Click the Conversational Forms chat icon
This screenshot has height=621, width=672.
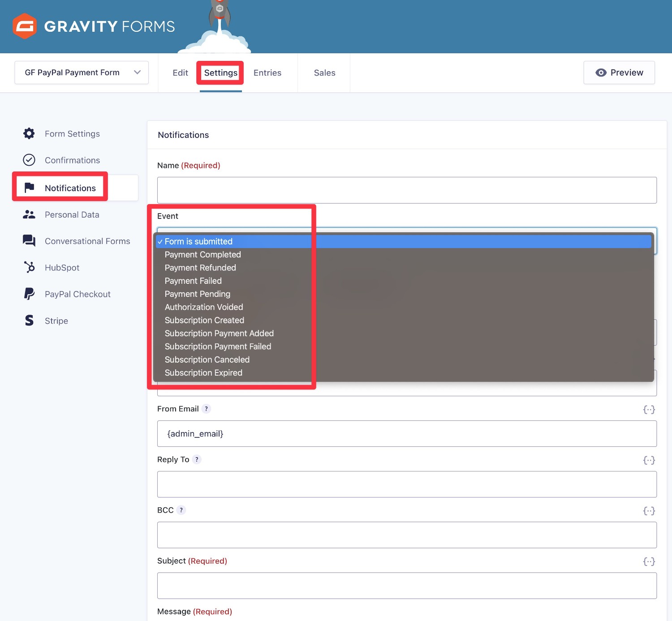coord(29,241)
